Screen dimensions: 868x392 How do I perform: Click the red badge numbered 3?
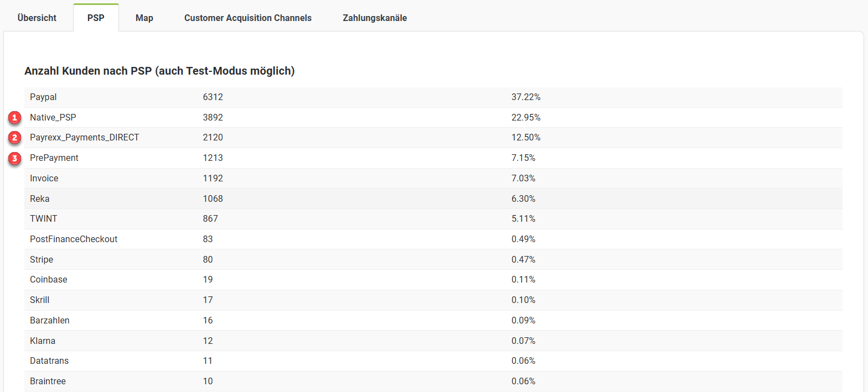15,158
